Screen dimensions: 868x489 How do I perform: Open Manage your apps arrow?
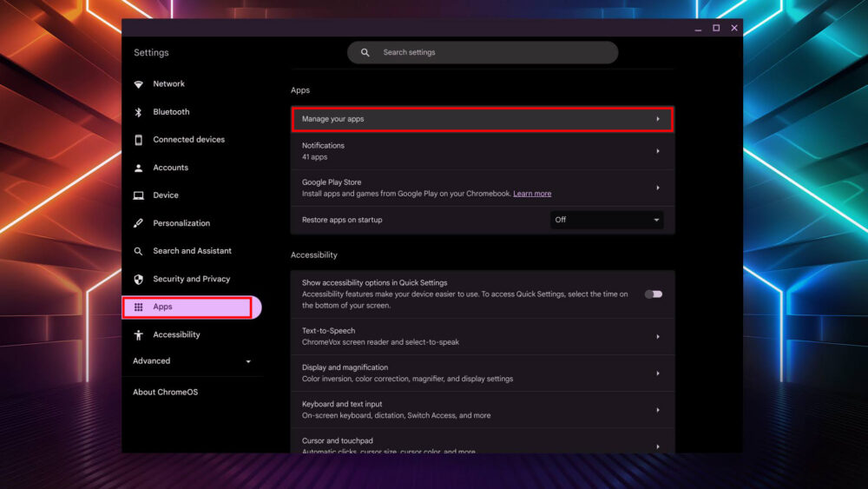click(657, 119)
